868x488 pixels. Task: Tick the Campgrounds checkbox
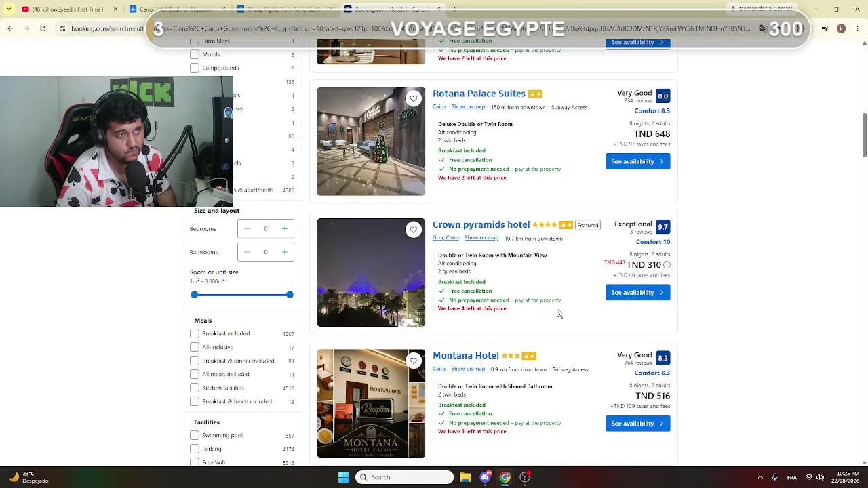pyautogui.click(x=195, y=68)
